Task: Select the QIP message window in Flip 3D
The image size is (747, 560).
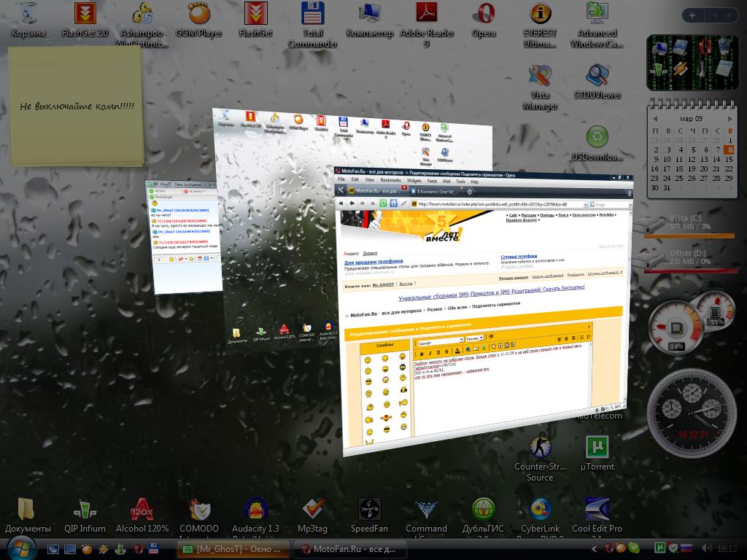Action: (184, 237)
